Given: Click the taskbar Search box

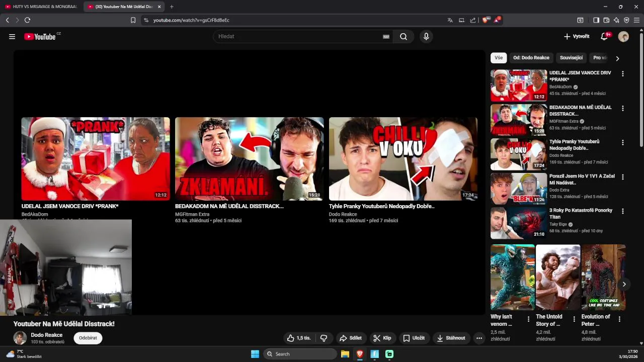Looking at the screenshot, I should 300,354.
